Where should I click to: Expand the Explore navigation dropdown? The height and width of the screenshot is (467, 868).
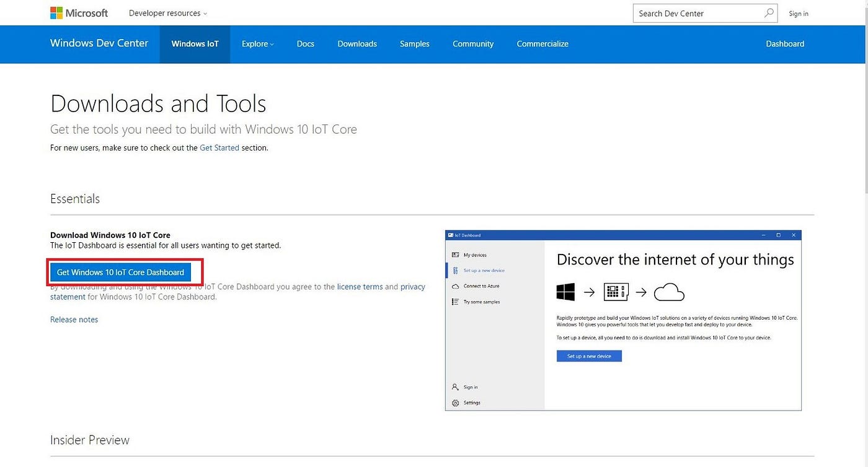click(257, 43)
